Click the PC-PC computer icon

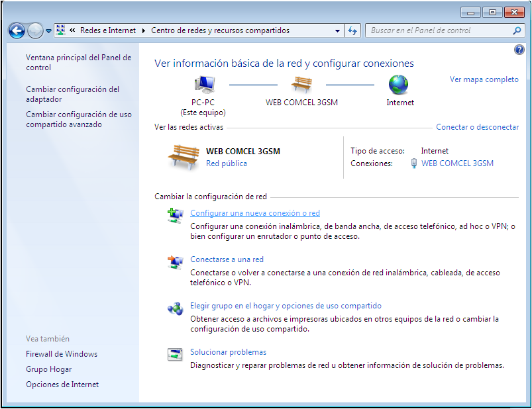click(205, 85)
